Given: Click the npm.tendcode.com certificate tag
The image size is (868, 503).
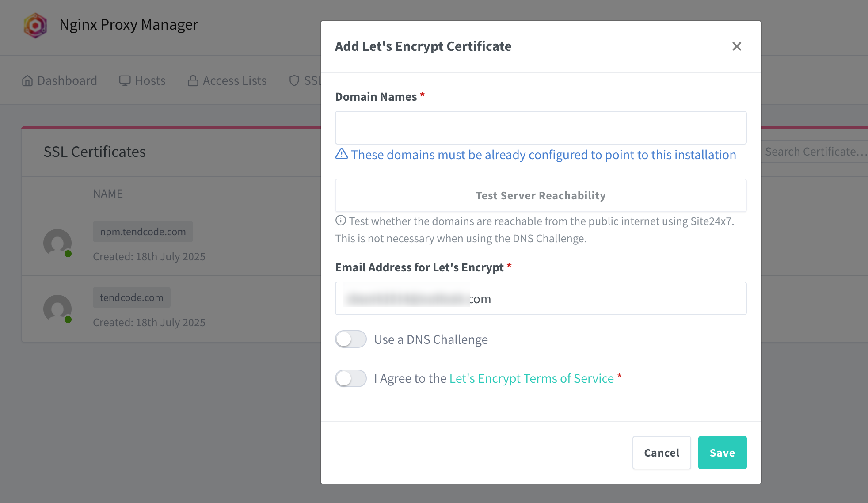Looking at the screenshot, I should pyautogui.click(x=143, y=232).
